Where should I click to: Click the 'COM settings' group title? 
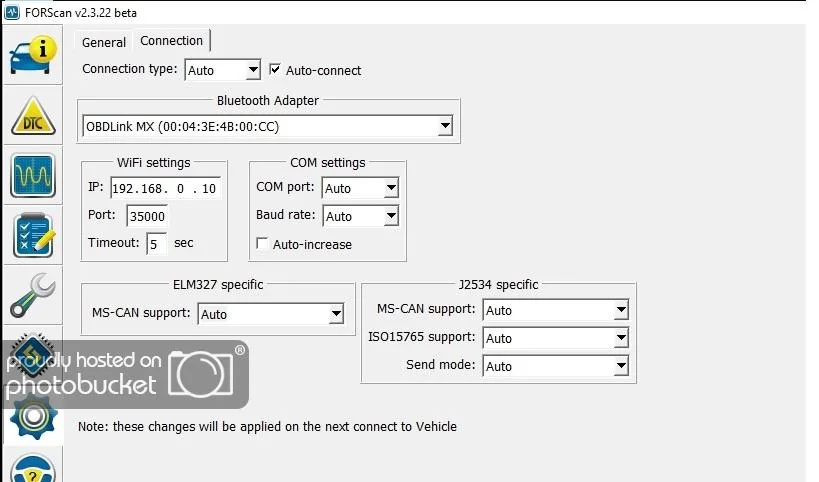[x=327, y=162]
